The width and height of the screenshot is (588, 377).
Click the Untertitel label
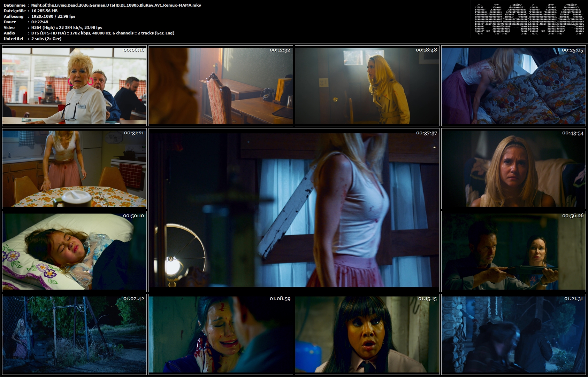click(x=13, y=39)
